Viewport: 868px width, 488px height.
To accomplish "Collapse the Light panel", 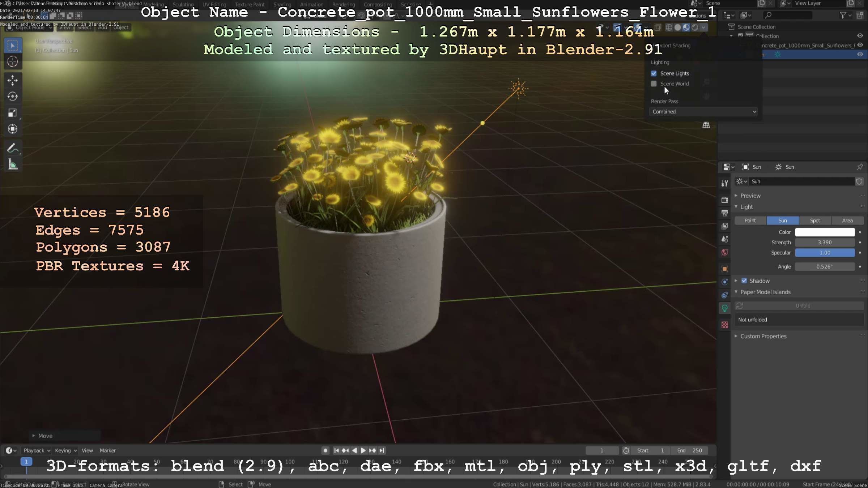I will [x=736, y=207].
